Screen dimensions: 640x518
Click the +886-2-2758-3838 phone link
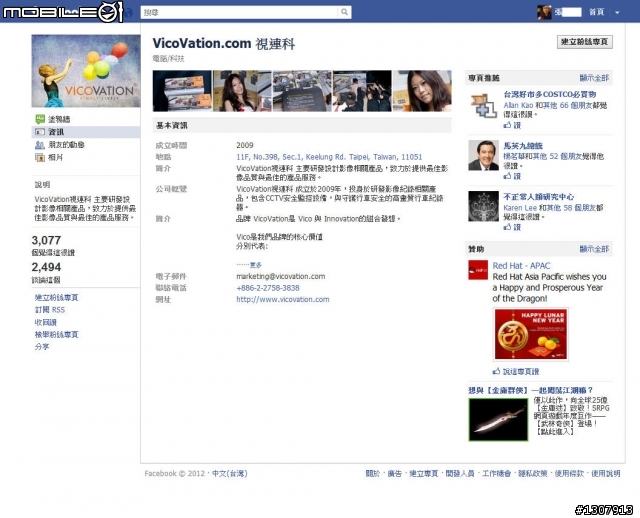point(268,288)
